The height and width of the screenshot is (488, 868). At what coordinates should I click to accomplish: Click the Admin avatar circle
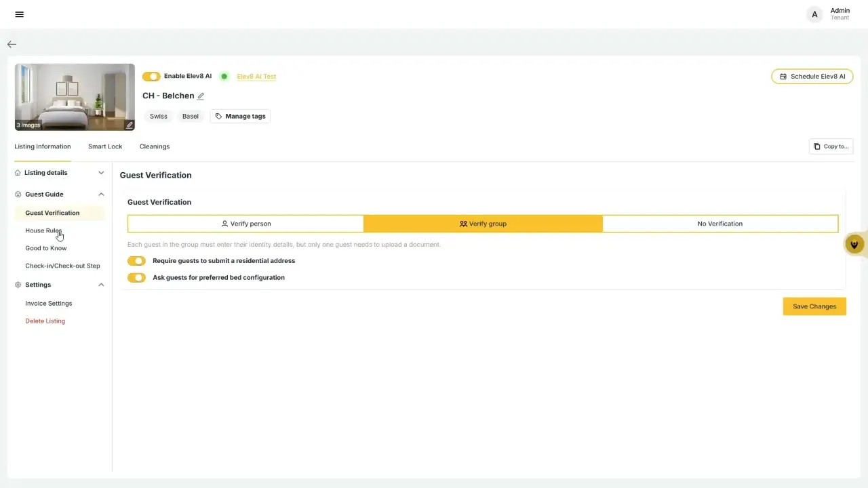tap(814, 14)
